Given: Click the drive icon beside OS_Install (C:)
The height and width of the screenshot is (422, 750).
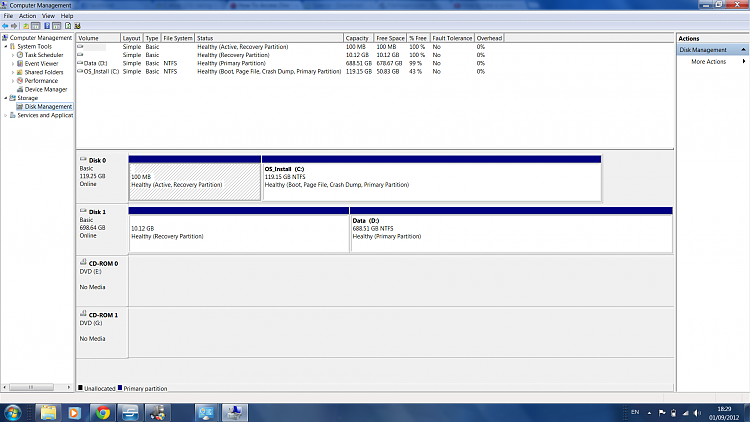Looking at the screenshot, I should [80, 71].
